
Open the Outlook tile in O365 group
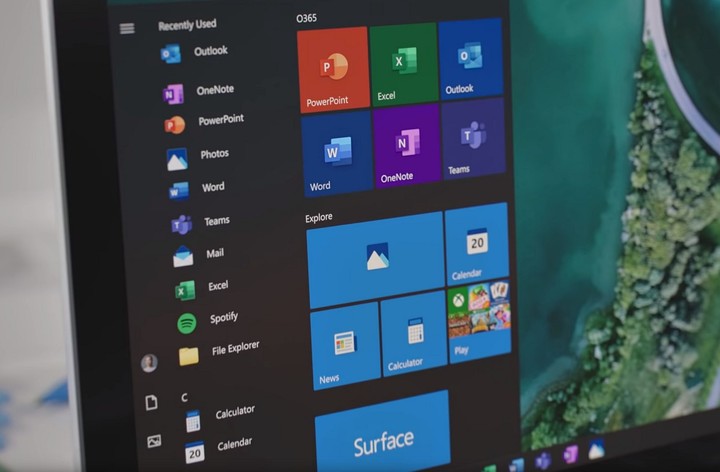click(470, 59)
